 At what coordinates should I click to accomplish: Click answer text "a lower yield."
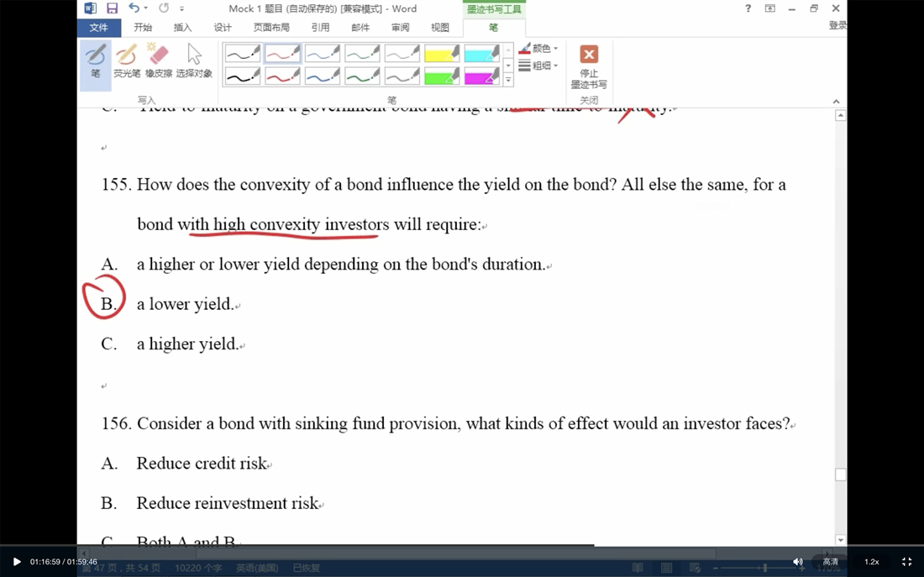click(185, 304)
